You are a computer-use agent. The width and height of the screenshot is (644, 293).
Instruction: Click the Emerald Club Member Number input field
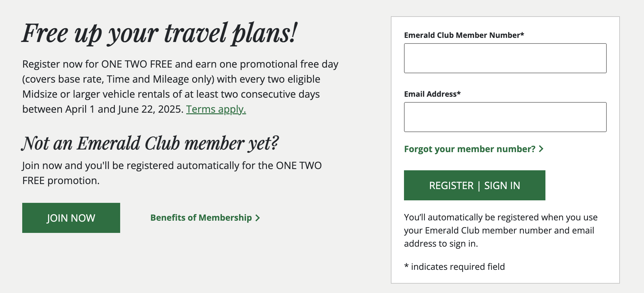[x=505, y=58]
